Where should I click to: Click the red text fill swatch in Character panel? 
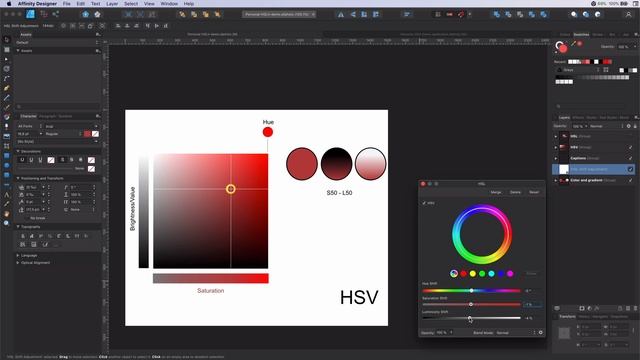[x=87, y=134]
